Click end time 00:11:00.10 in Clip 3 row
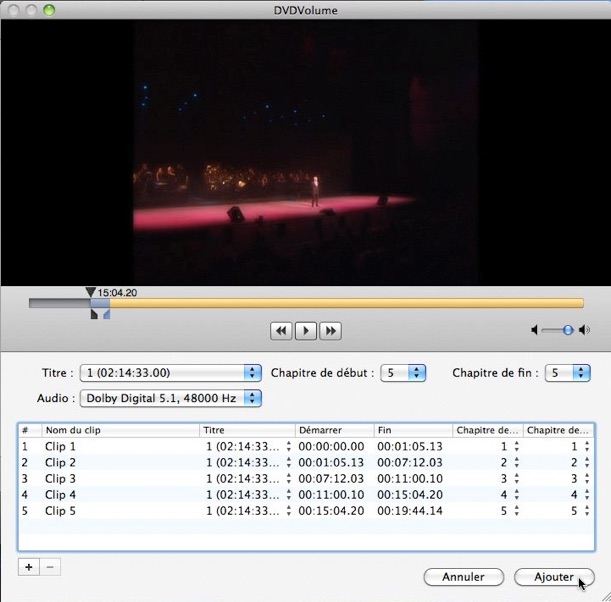 click(x=410, y=478)
